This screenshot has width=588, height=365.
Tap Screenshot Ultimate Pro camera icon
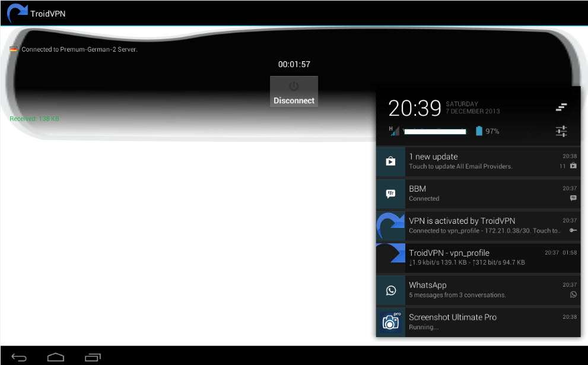(390, 322)
